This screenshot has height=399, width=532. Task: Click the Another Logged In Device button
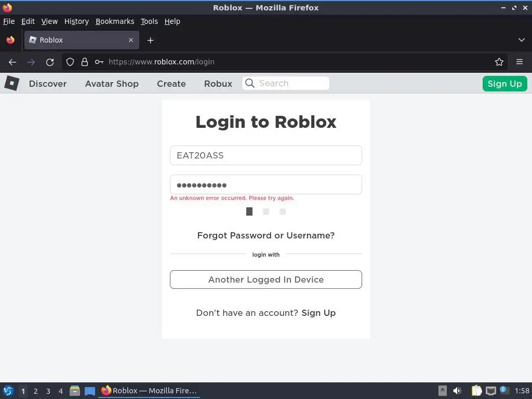tap(265, 280)
